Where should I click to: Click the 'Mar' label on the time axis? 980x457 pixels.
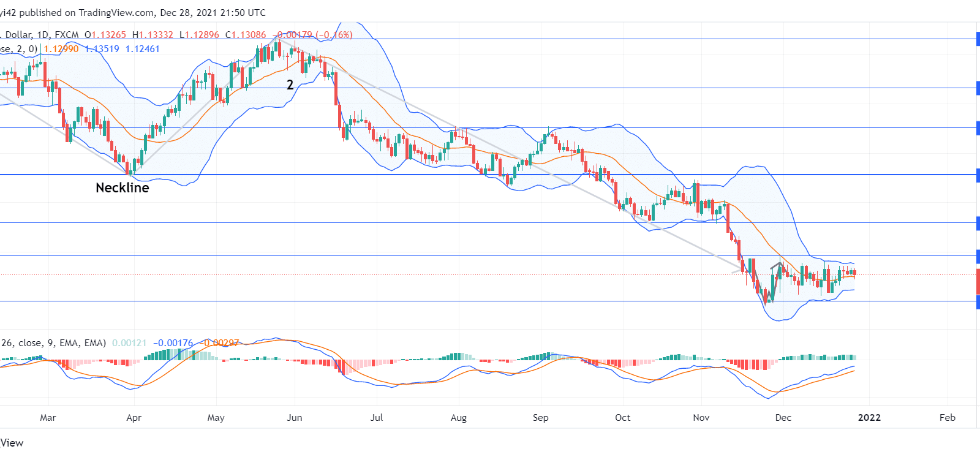point(48,418)
